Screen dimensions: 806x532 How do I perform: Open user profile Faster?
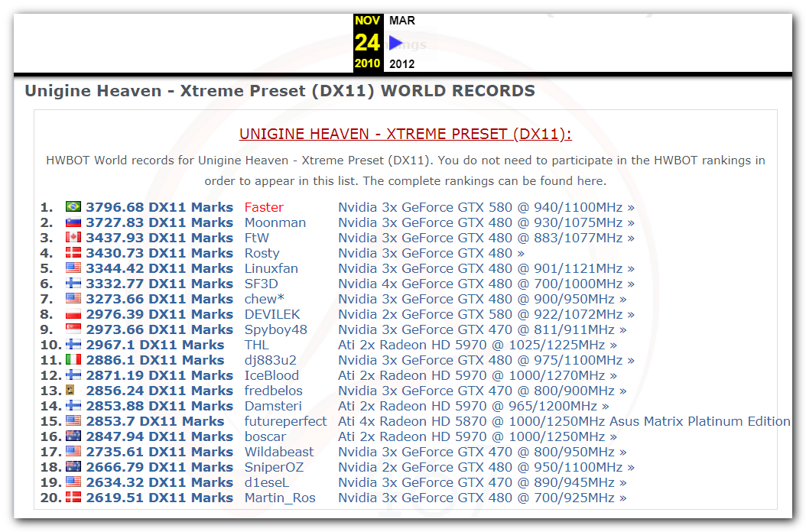click(264, 207)
